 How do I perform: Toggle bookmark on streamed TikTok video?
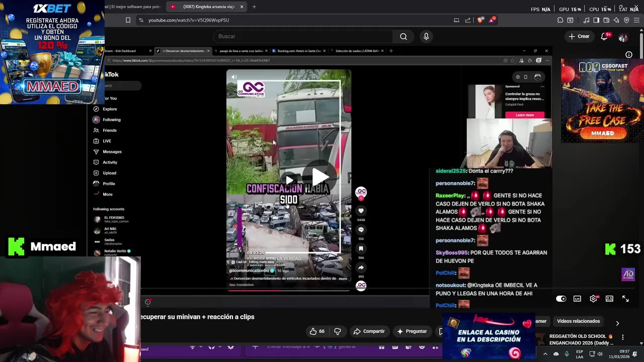361,248
